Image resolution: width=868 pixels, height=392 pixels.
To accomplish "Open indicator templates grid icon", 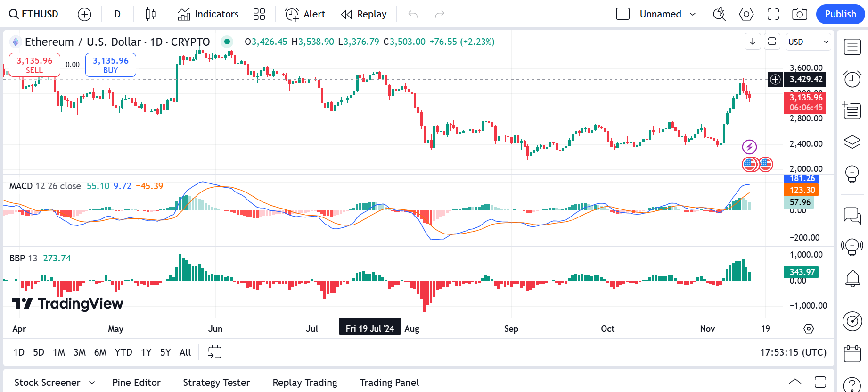I will click(259, 14).
